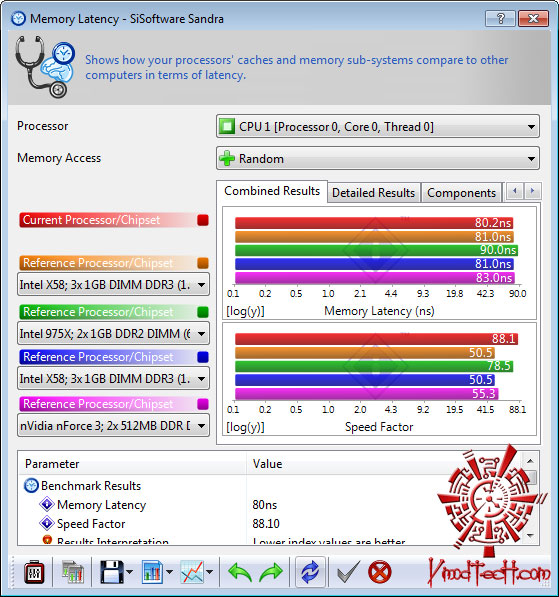The width and height of the screenshot is (559, 597).
Task: Click the stethoscope brain module icon
Action: [45, 67]
